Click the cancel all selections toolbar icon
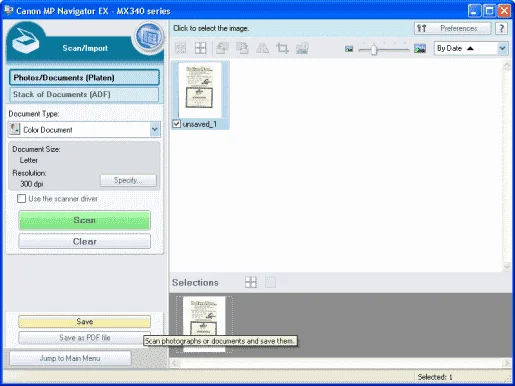Image resolution: width=515 pixels, height=386 pixels. coord(200,48)
